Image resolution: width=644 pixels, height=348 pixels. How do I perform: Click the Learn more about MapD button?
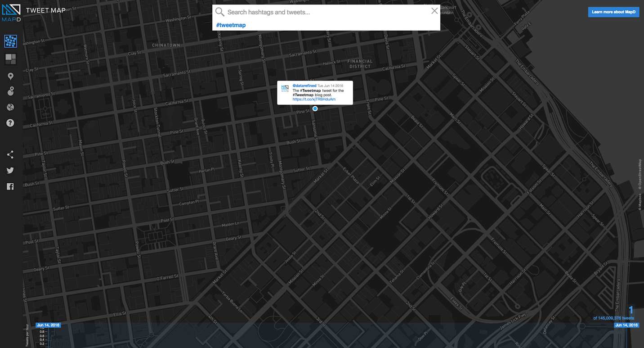click(613, 12)
